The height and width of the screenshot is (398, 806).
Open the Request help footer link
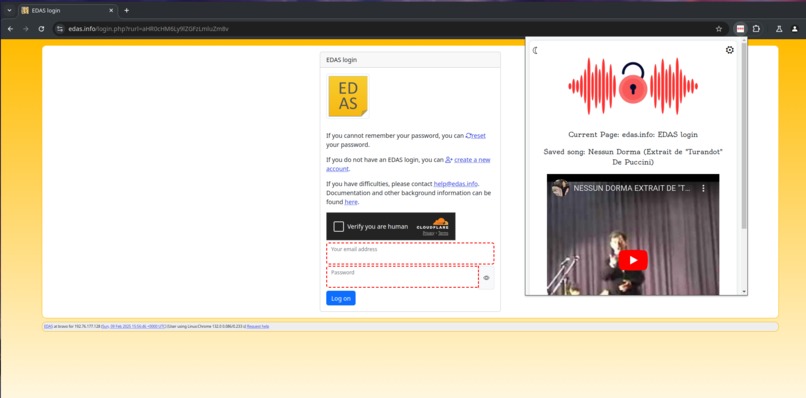(258, 327)
